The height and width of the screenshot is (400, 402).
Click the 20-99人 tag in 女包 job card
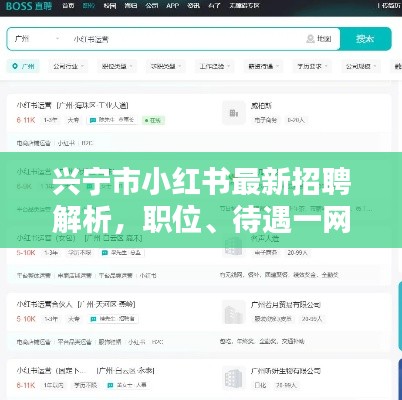click(x=297, y=253)
